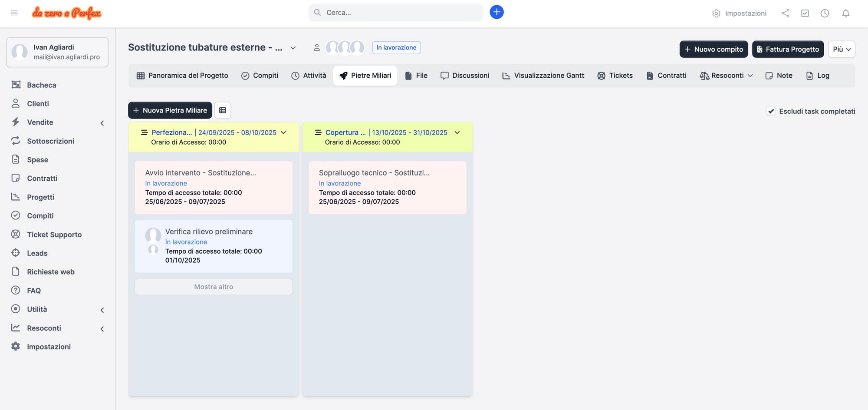Viewport: 868px width, 410px height.
Task: Expand the Perfeziona milestone options chevron
Action: click(x=283, y=132)
